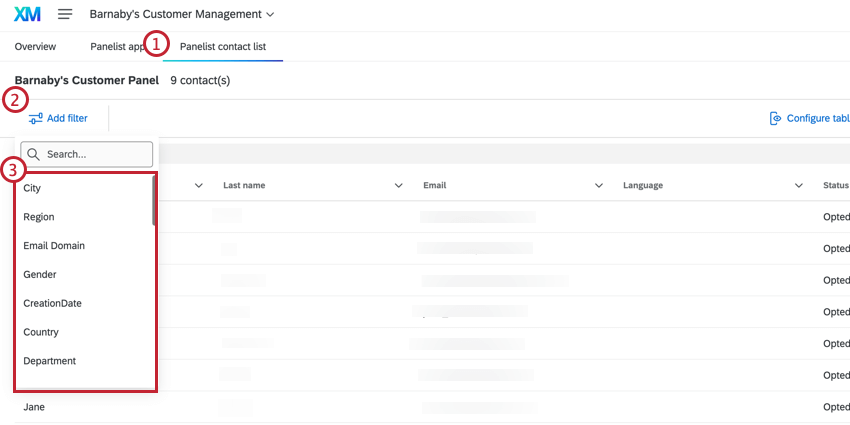Click the XM logo icon

[27, 14]
